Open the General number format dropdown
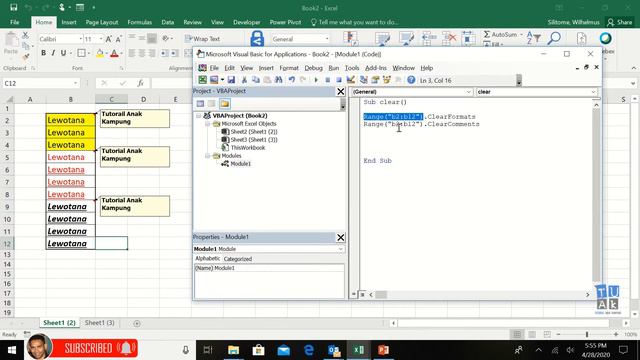The width and height of the screenshot is (640, 360). (x=327, y=39)
